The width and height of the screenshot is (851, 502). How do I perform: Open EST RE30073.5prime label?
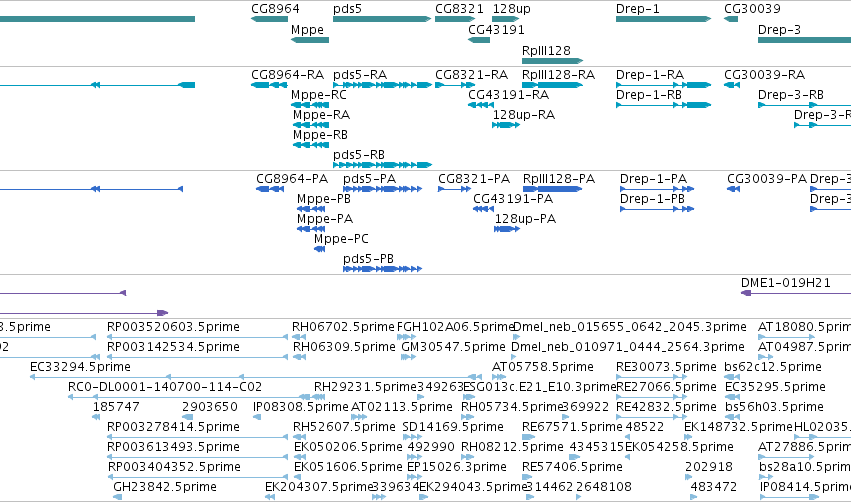tap(666, 367)
